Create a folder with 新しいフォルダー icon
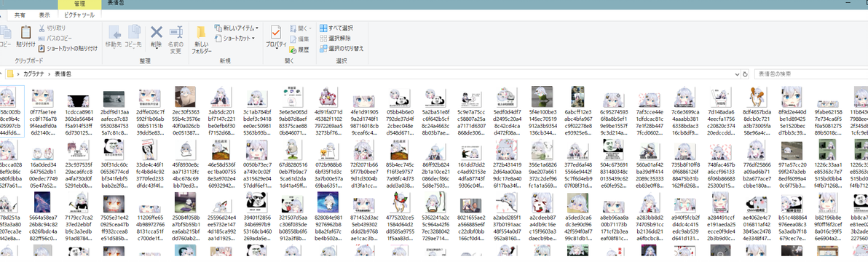 (x=202, y=32)
